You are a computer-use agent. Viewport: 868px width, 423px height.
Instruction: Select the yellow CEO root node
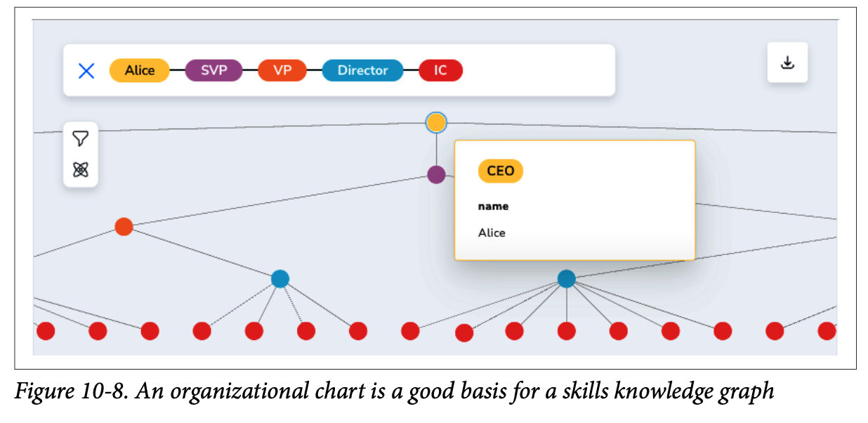pyautogui.click(x=436, y=122)
